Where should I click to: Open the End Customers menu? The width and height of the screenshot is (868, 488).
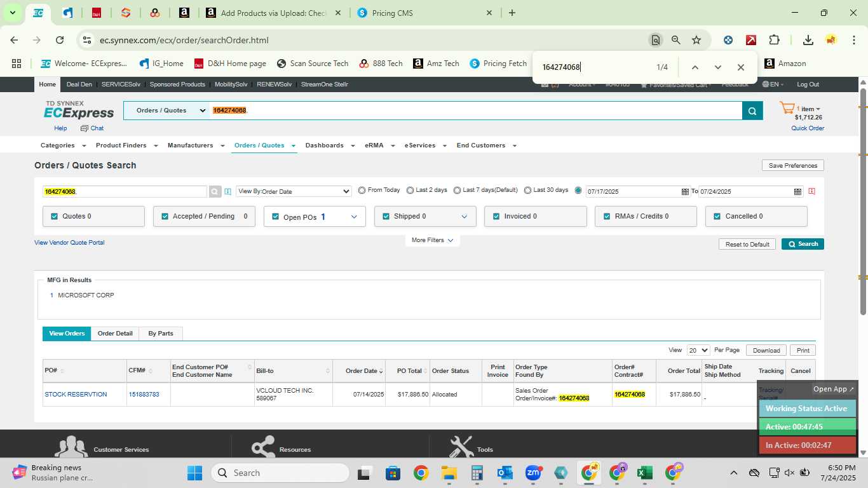[486, 146]
